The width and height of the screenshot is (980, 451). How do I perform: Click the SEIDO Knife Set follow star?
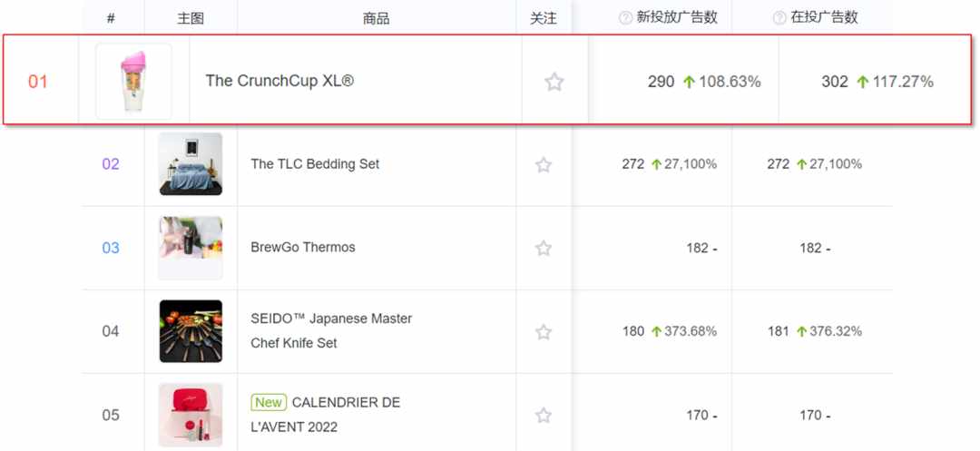pyautogui.click(x=544, y=332)
